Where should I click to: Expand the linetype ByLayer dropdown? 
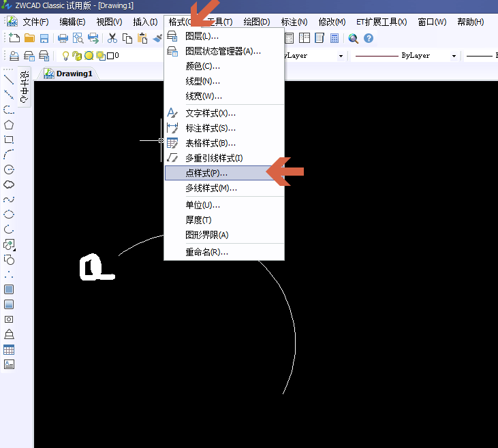(453, 56)
